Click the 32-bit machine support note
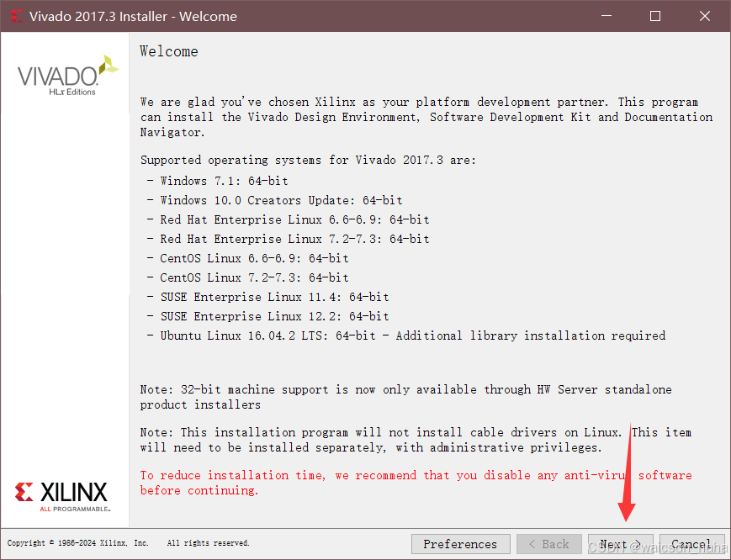 (x=405, y=397)
